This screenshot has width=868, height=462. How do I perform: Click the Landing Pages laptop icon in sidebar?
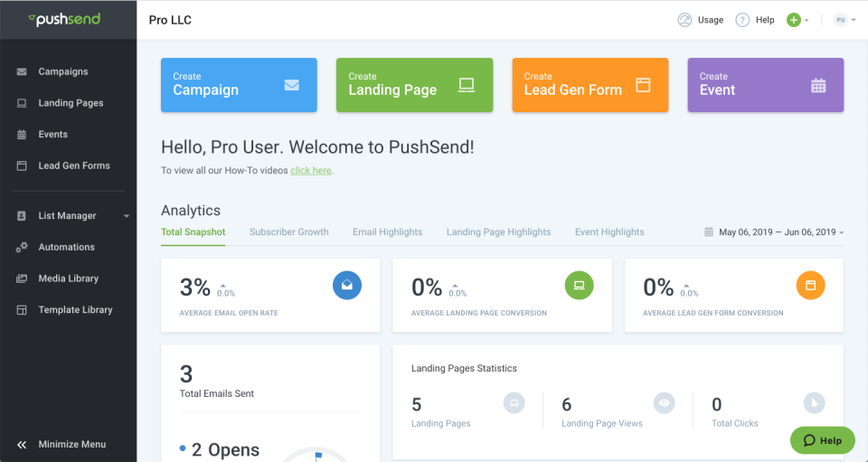[x=22, y=103]
